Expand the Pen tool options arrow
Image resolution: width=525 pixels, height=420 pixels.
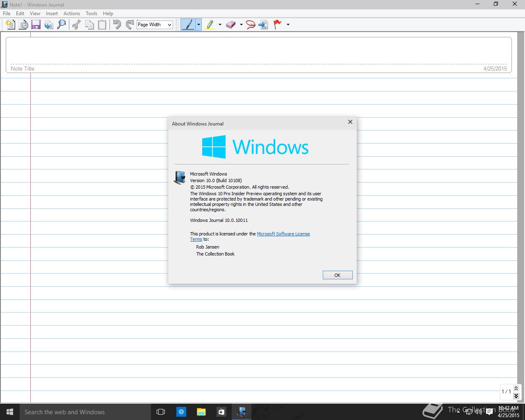click(x=199, y=25)
